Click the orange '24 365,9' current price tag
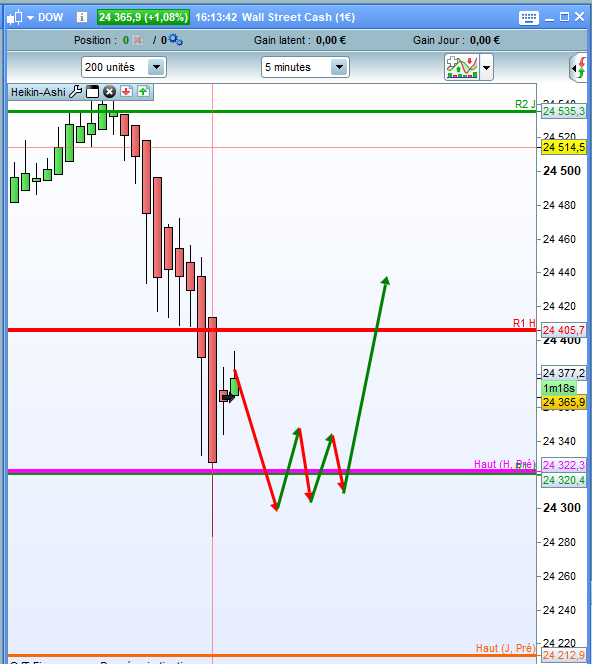 tap(564, 402)
